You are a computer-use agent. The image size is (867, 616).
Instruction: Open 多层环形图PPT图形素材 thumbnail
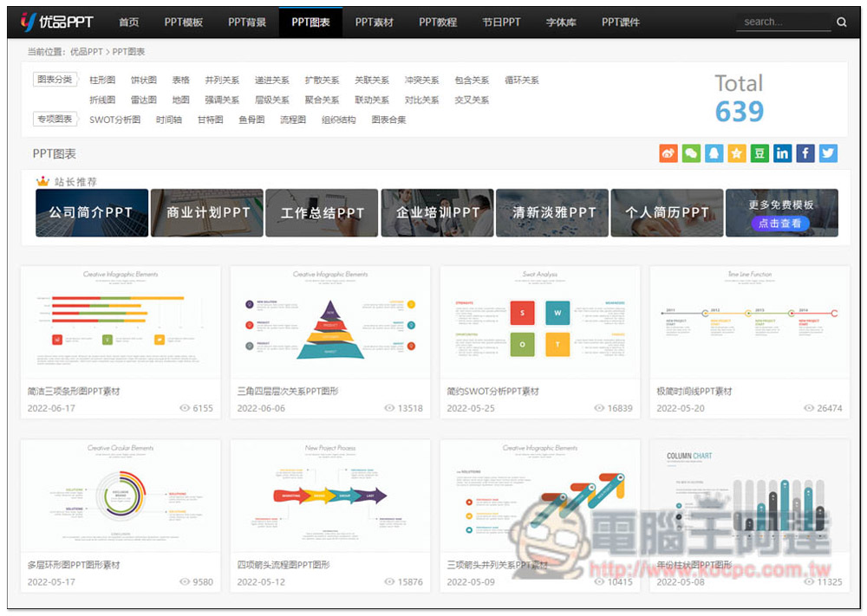pos(121,496)
